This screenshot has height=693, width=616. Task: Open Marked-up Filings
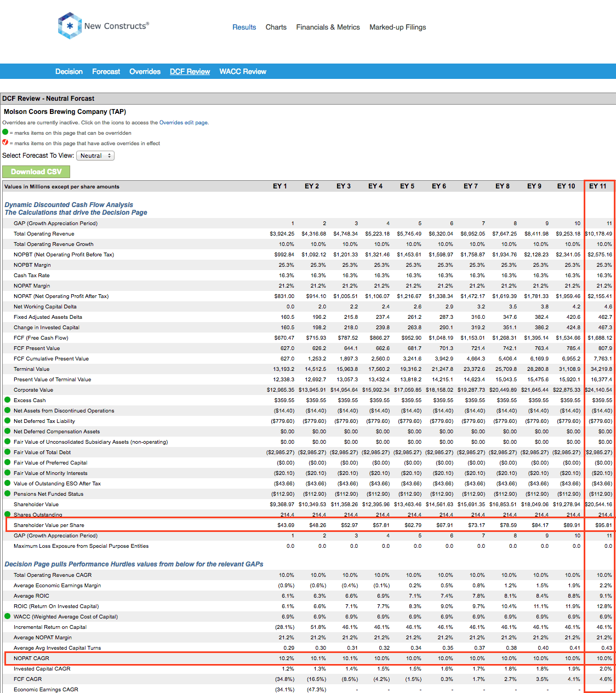(x=398, y=27)
